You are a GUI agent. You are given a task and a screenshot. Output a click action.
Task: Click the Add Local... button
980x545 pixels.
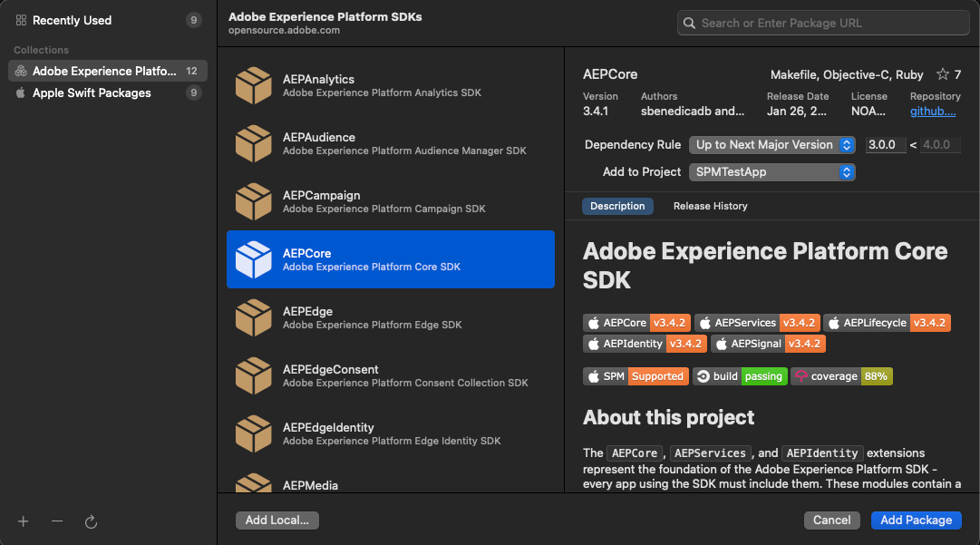click(x=277, y=520)
